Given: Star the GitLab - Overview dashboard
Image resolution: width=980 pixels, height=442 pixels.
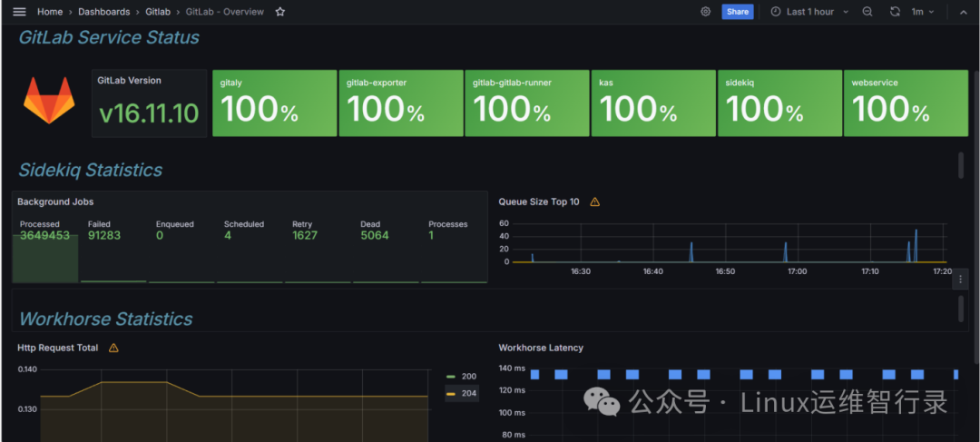Looking at the screenshot, I should [280, 12].
